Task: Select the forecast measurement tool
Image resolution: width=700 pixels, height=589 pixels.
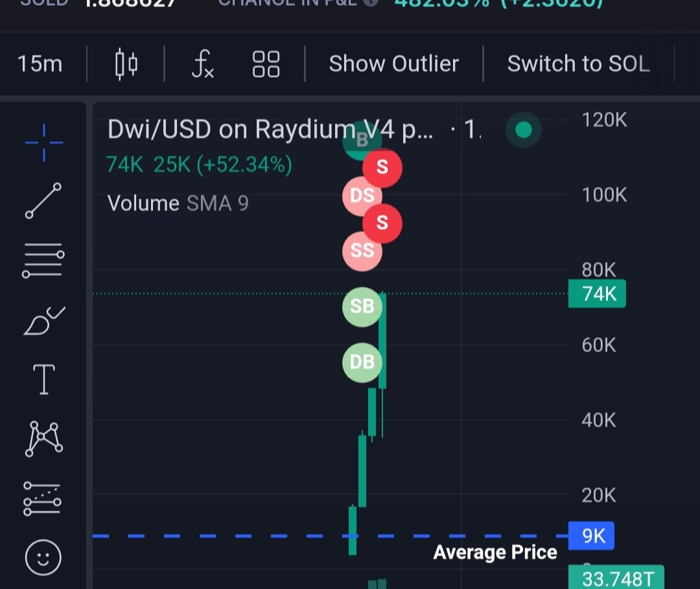Action: click(42, 498)
